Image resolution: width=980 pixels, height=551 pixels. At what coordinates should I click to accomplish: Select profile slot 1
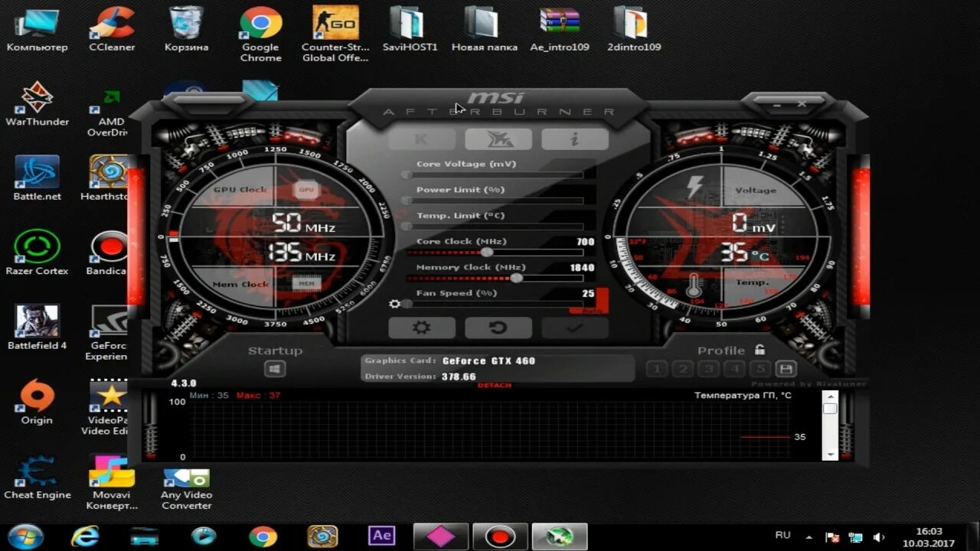(x=656, y=369)
